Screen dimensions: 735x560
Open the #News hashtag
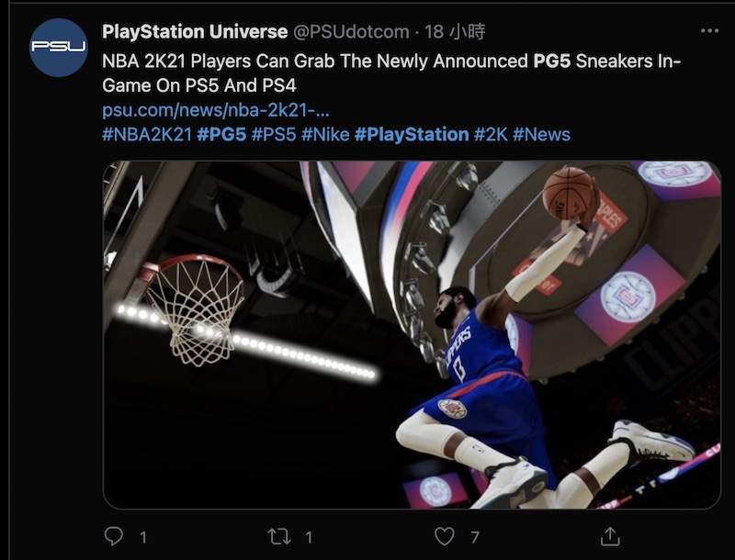541,135
